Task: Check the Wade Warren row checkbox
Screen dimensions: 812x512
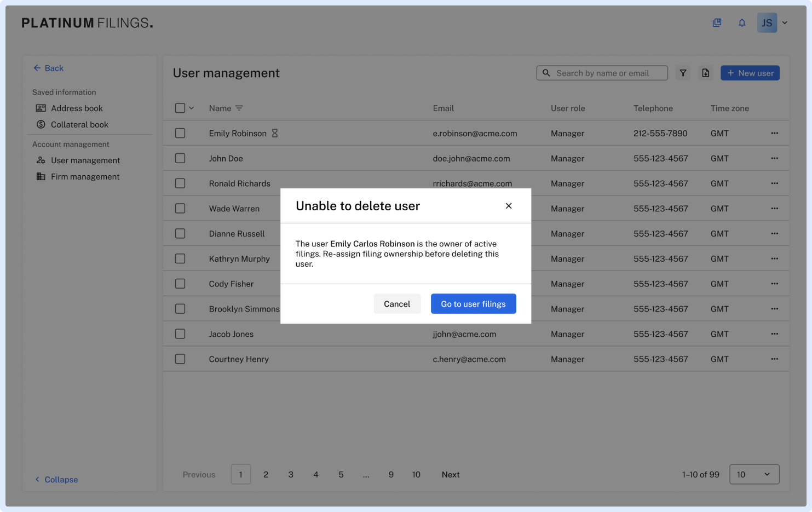Action: (x=180, y=209)
